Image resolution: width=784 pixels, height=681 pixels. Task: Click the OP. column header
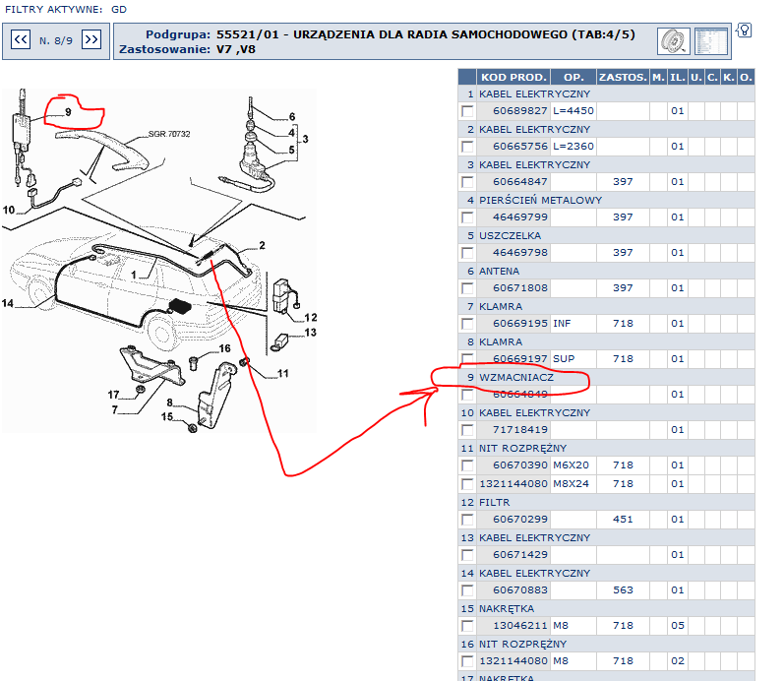click(573, 77)
